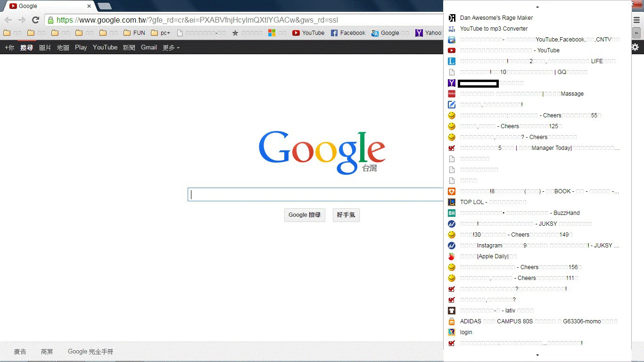644x362 pixels.
Task: Open the Cheers bookmark ending with 111
Action: (537, 278)
